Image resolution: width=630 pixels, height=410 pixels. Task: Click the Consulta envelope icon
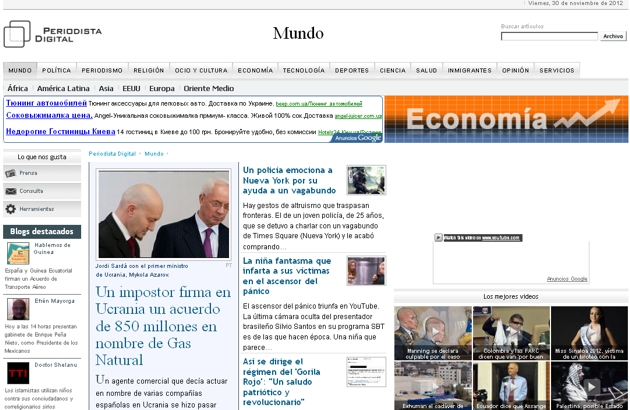coord(11,191)
